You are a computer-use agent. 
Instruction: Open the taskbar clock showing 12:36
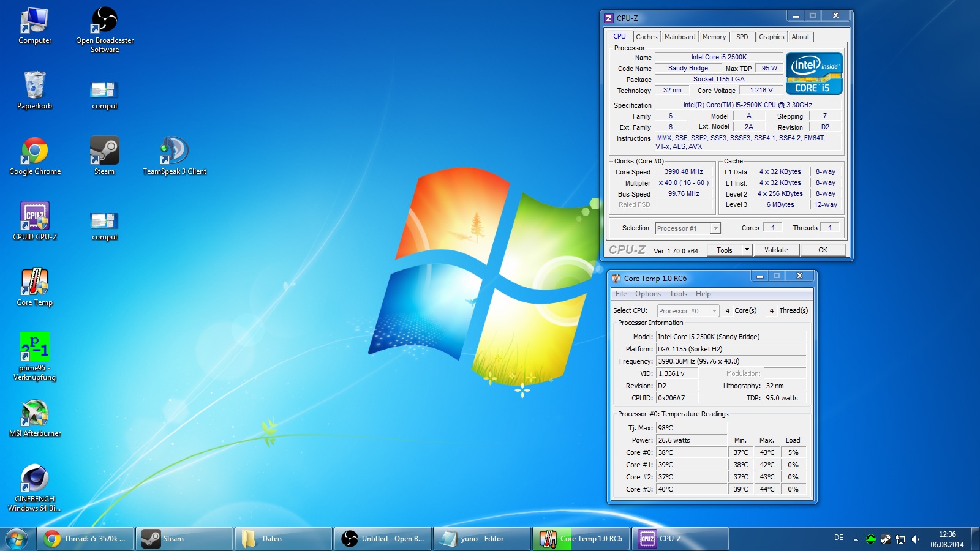click(x=947, y=539)
